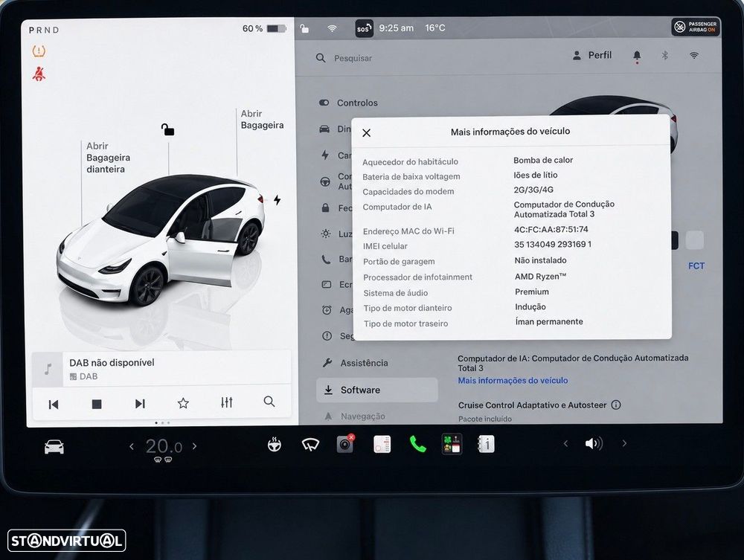Open the Perfil profile selector

592,55
